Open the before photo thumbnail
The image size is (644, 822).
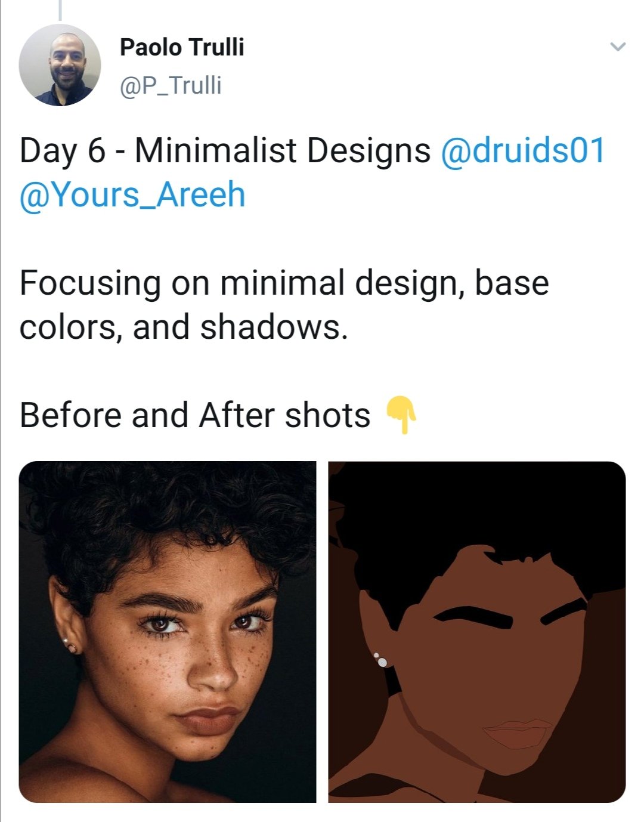pos(168,632)
